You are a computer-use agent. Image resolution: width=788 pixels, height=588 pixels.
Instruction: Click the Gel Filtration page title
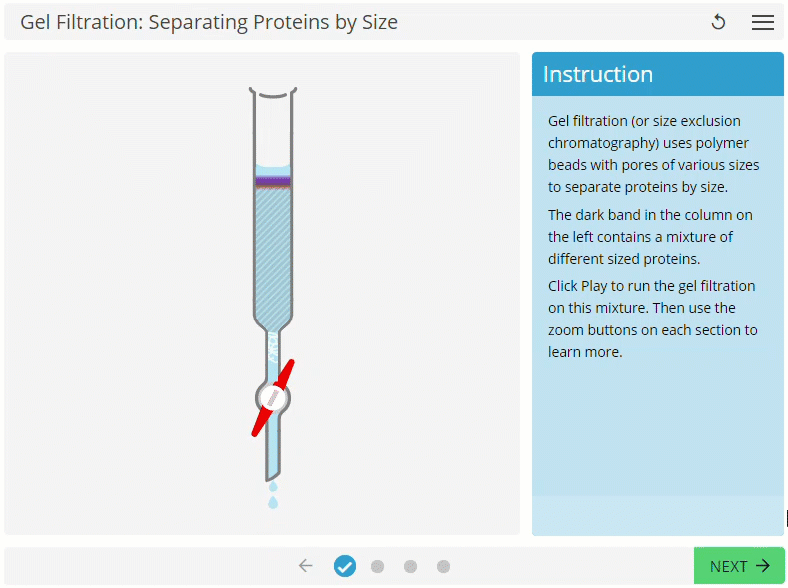[x=209, y=22]
